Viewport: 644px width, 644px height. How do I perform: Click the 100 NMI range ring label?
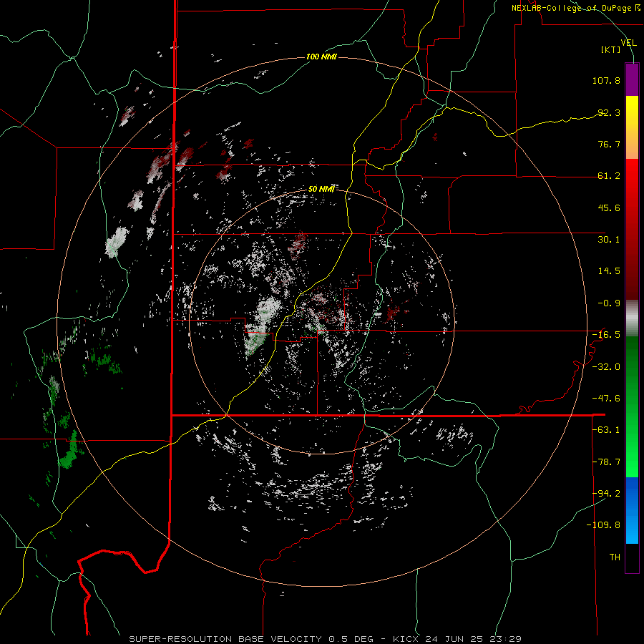[x=321, y=57]
